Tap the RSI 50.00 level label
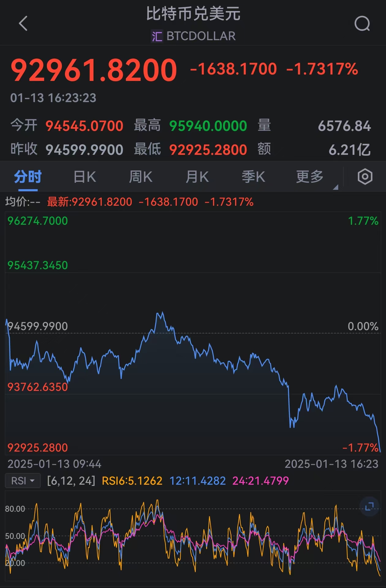Image resolution: width=386 pixels, height=588 pixels. click(x=15, y=536)
